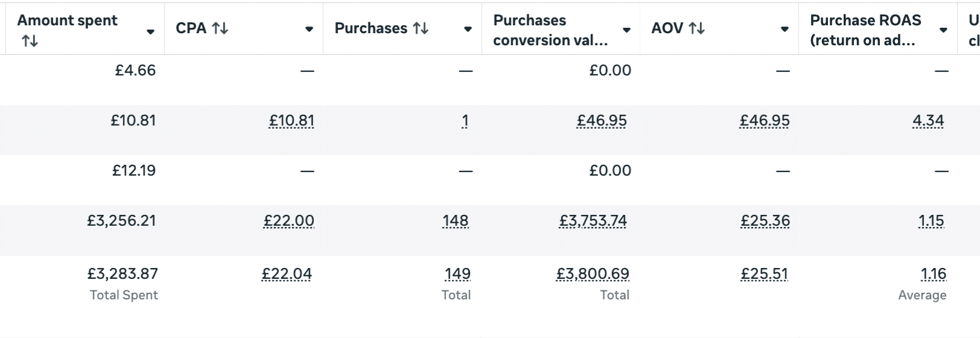The width and height of the screenshot is (980, 338).
Task: Click the £46.95 AOV value
Action: (765, 121)
